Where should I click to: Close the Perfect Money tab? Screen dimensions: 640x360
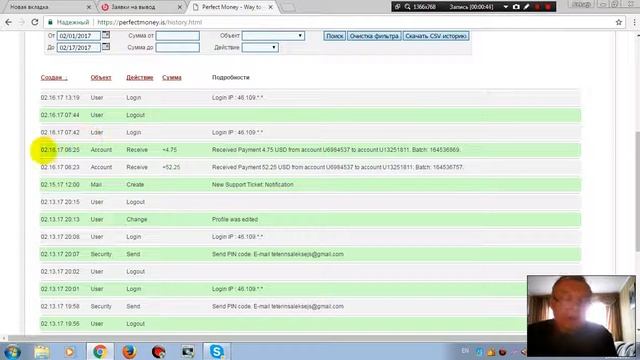(270, 7)
